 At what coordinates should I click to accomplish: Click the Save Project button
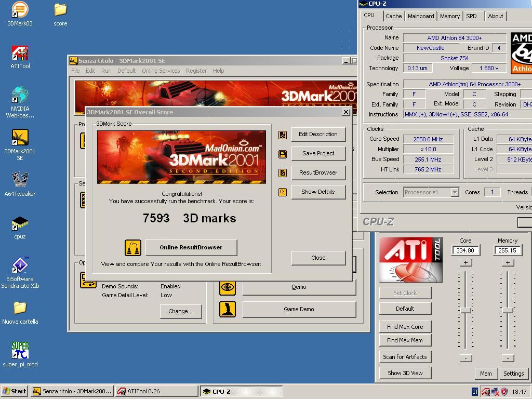[318, 153]
